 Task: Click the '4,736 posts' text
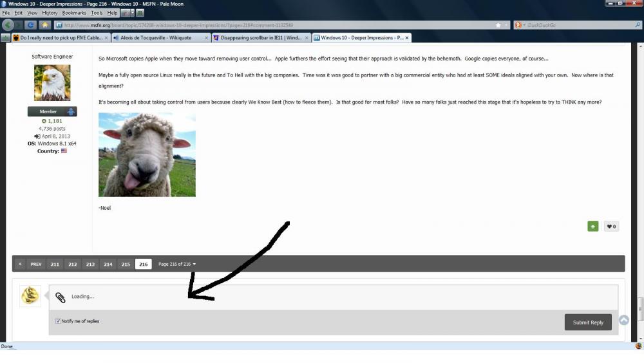52,129
